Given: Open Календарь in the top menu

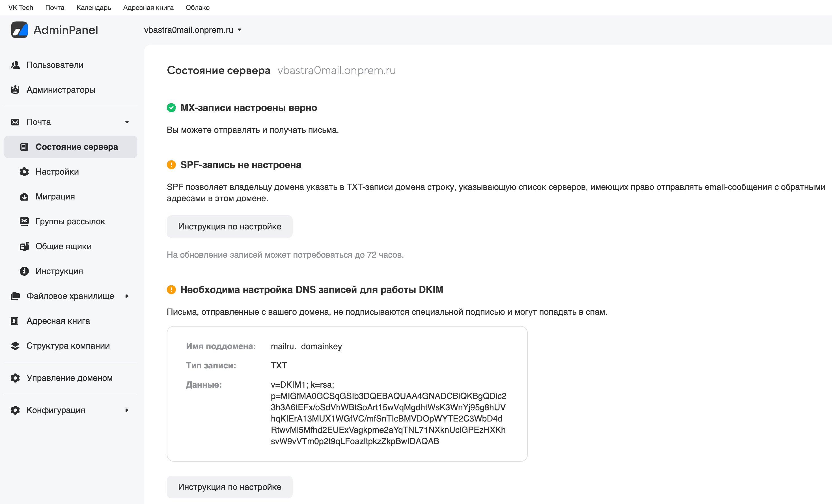Looking at the screenshot, I should click(x=94, y=7).
